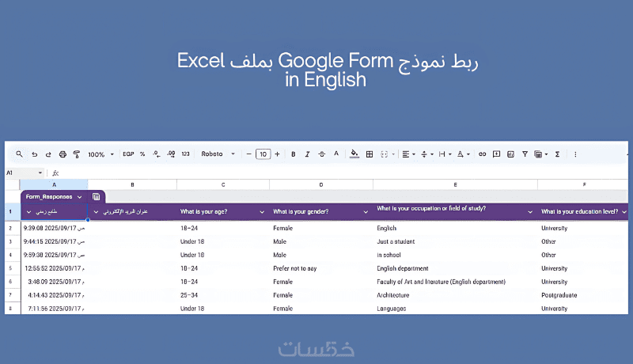Click the A1 name box
This screenshot has width=633, height=364.
25,173
